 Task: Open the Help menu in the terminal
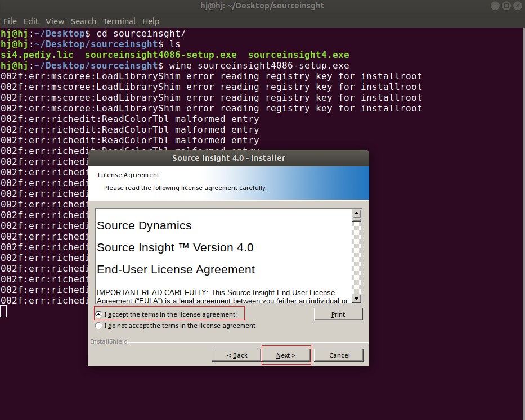[151, 21]
